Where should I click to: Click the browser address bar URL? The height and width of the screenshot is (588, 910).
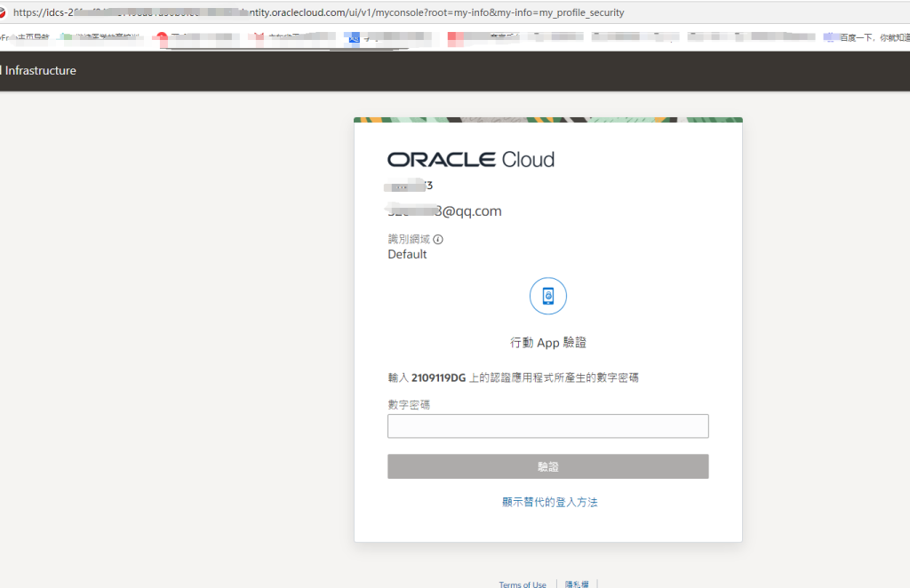tap(319, 12)
